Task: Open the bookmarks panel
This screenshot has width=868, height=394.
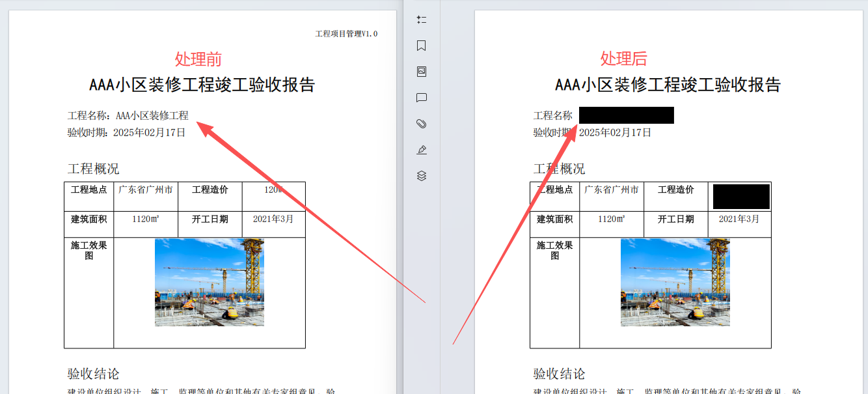Action: click(421, 46)
